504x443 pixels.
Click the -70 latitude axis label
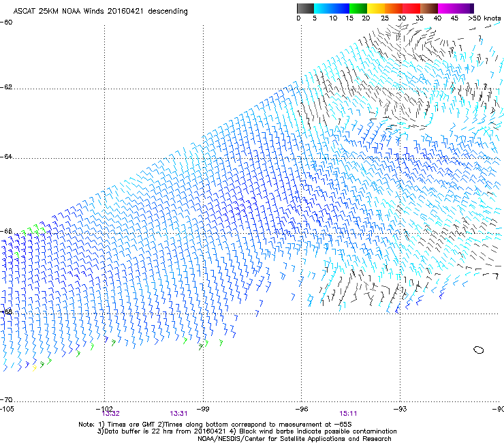point(6,399)
